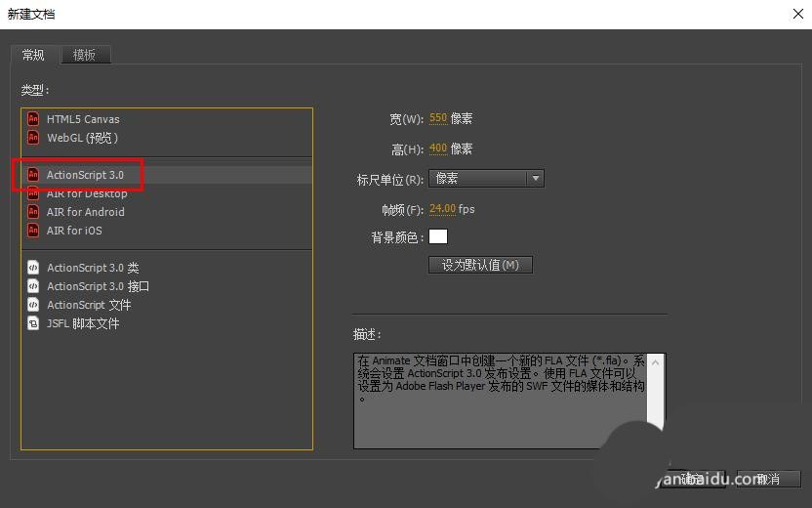Open the 标尺单位 dropdown showing 像素
Screen dimensions: 812x508
486,179
